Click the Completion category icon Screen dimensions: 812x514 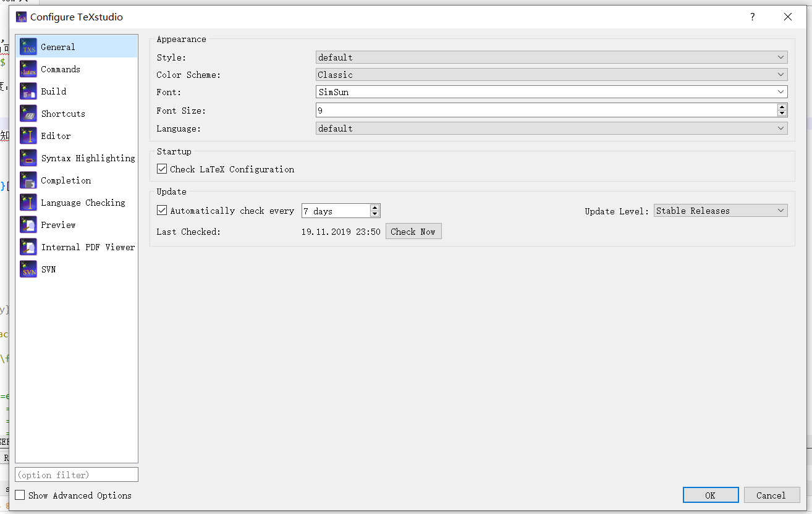tap(28, 180)
